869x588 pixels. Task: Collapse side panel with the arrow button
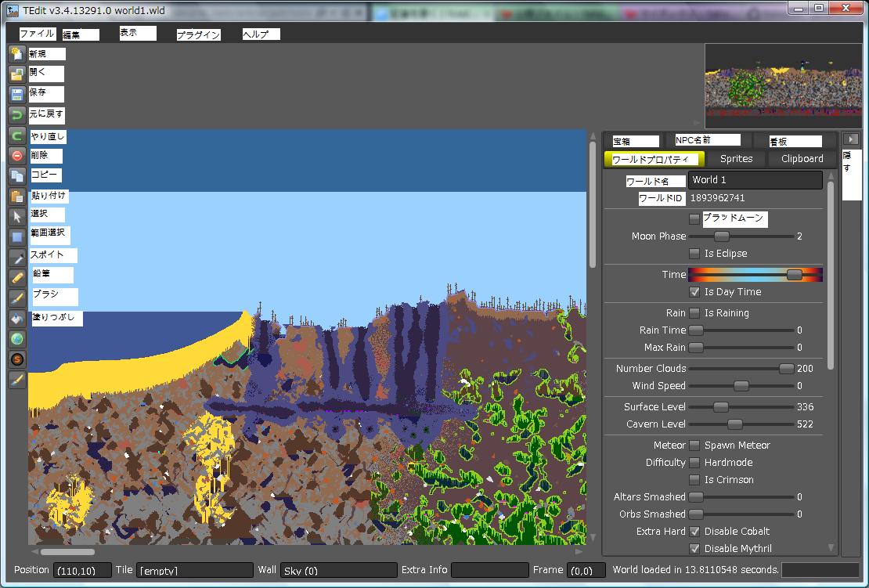pyautogui.click(x=853, y=139)
